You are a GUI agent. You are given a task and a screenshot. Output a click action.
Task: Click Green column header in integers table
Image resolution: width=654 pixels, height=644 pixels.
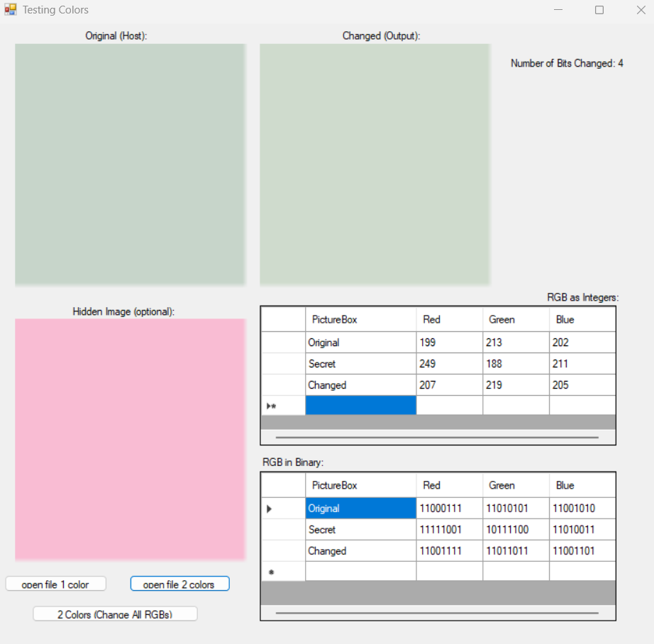pyautogui.click(x=515, y=319)
